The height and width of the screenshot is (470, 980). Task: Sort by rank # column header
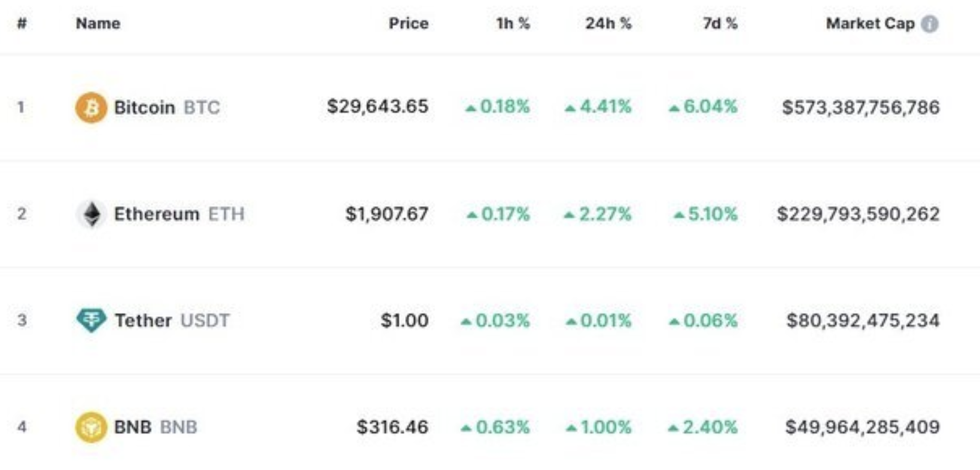click(22, 23)
